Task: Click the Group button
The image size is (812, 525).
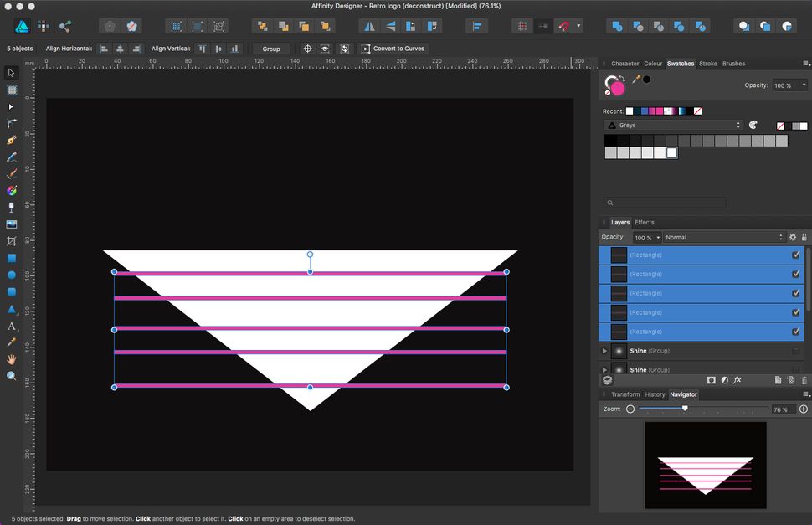Action: [270, 48]
